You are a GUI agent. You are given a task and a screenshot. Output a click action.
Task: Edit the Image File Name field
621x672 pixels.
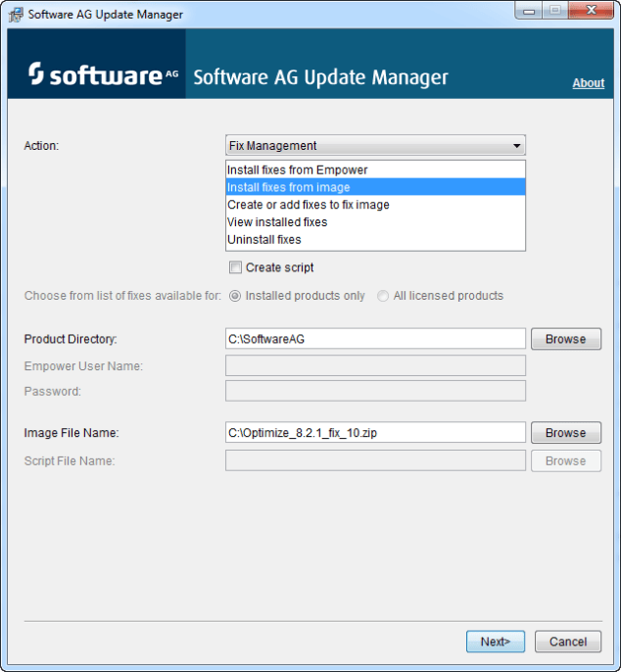click(375, 432)
